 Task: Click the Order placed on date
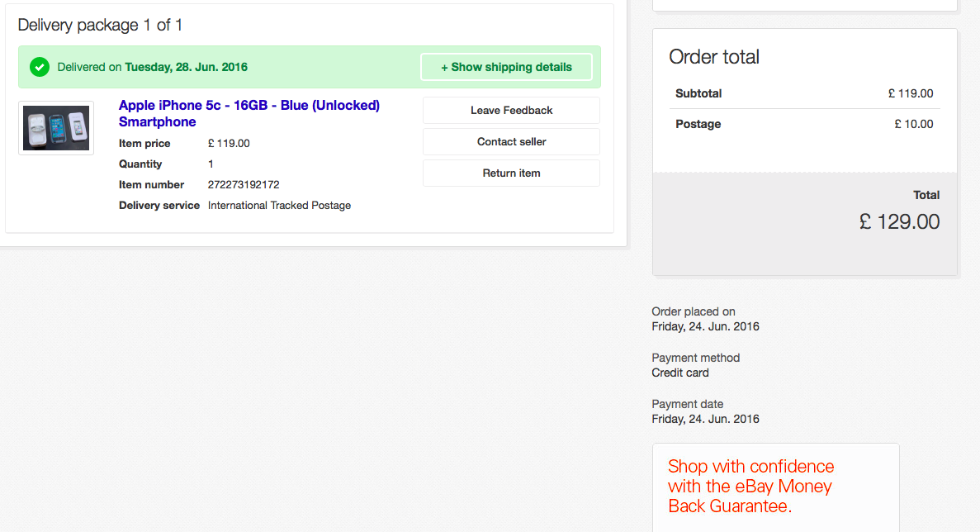pyautogui.click(x=705, y=326)
